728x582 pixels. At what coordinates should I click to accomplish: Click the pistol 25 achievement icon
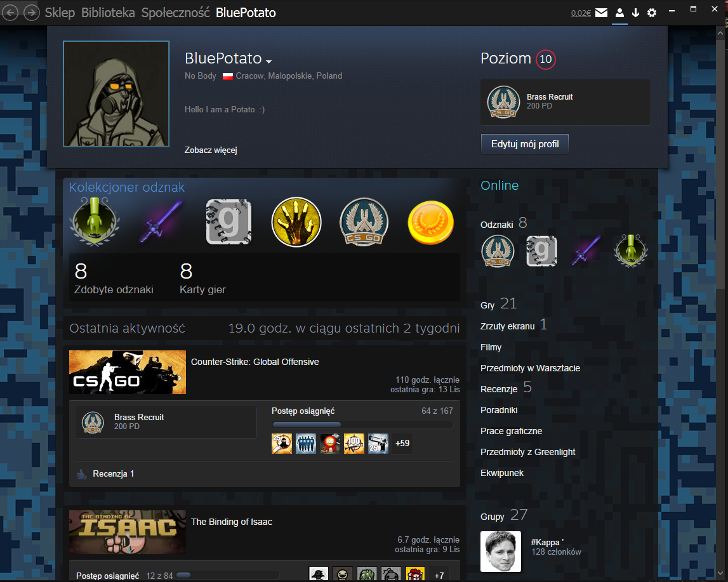[x=378, y=443]
